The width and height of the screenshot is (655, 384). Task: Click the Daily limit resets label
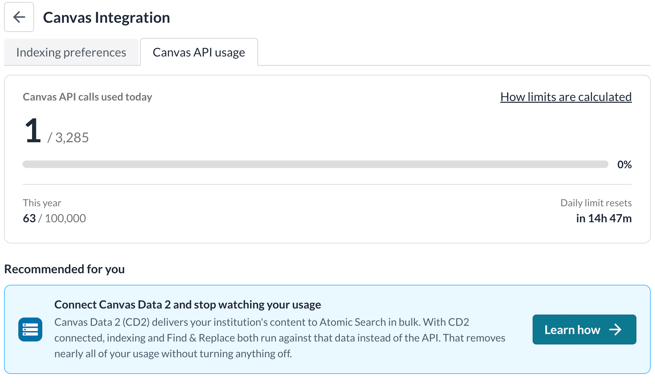tap(596, 203)
